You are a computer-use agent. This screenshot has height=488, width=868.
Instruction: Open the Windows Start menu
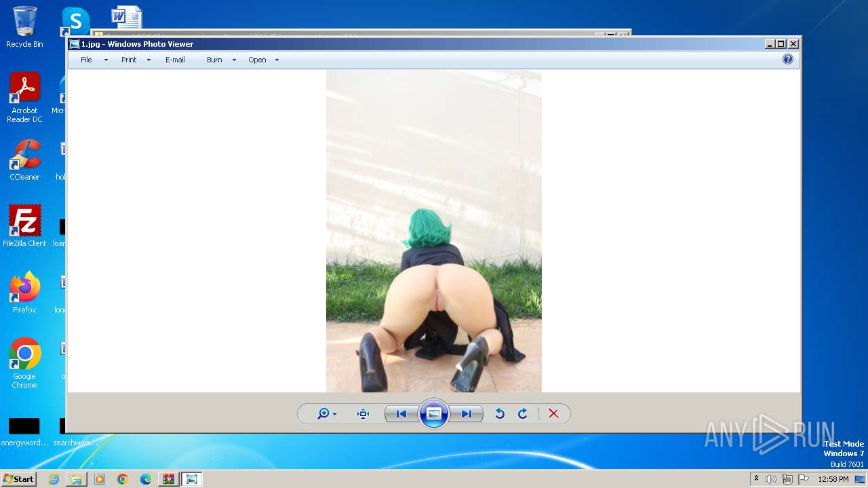pos(18,479)
